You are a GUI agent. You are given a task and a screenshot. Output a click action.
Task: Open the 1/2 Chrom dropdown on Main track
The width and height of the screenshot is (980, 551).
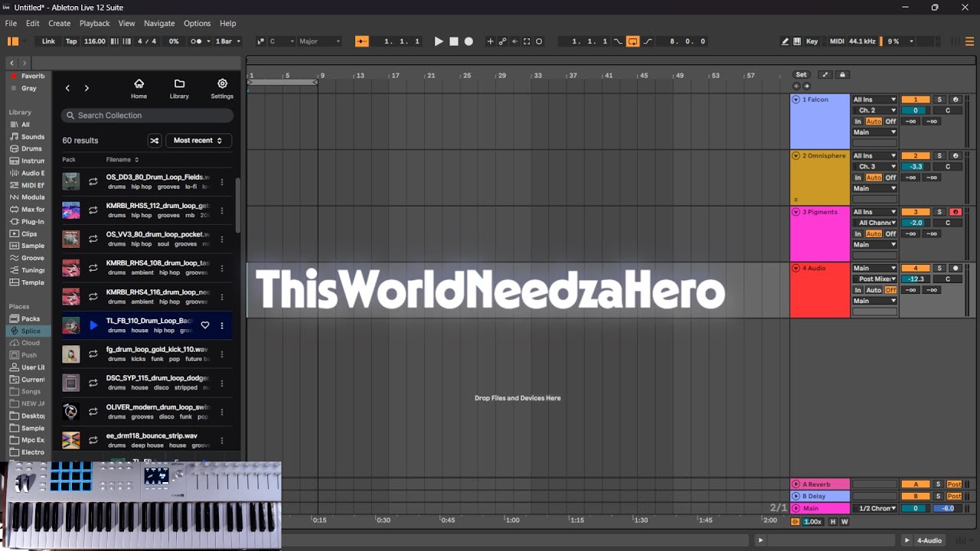[x=874, y=508]
